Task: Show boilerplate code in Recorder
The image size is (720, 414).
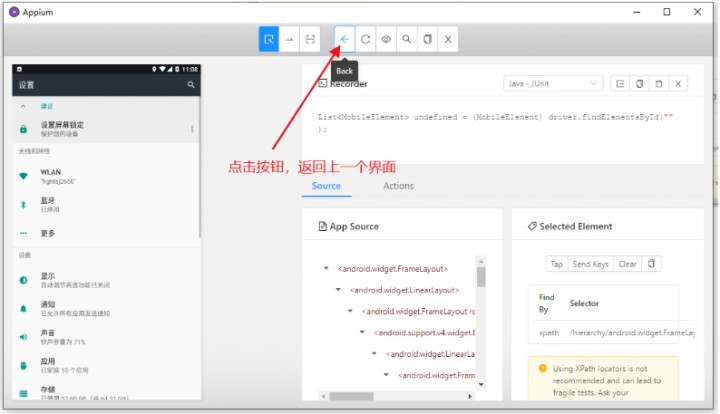Action: click(620, 84)
